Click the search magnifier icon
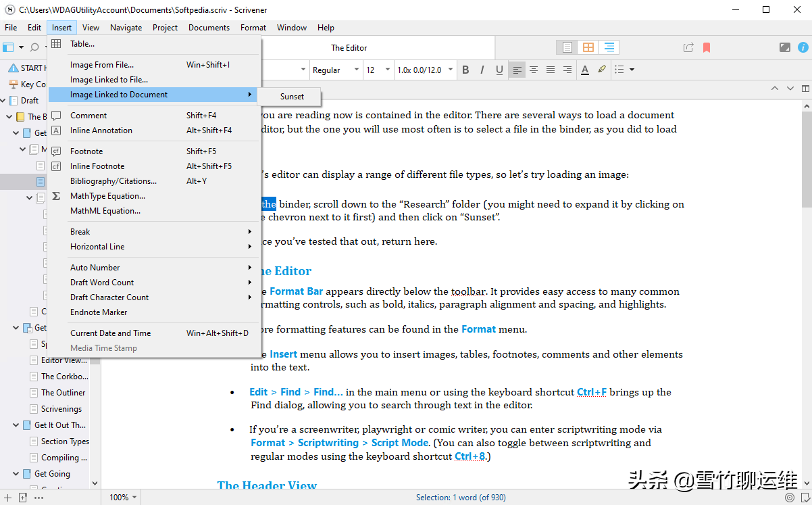This screenshot has width=812, height=505. click(34, 47)
